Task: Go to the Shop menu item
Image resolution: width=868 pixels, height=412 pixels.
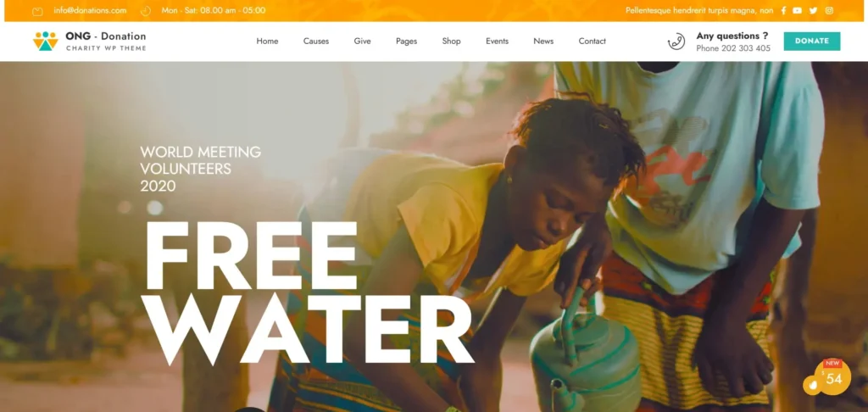Action: pos(451,41)
